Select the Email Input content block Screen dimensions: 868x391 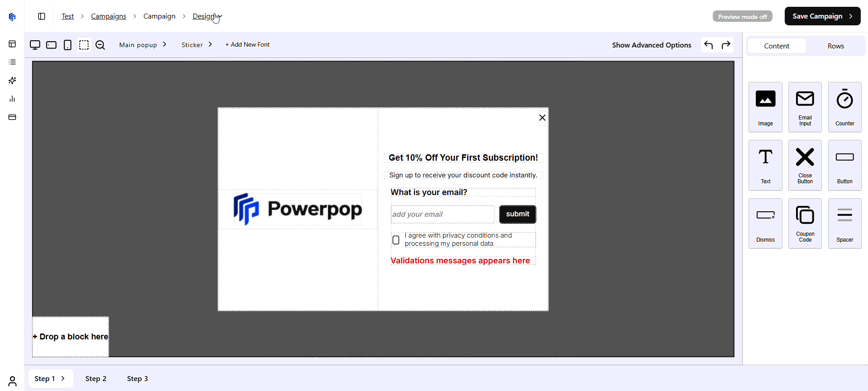[805, 107]
